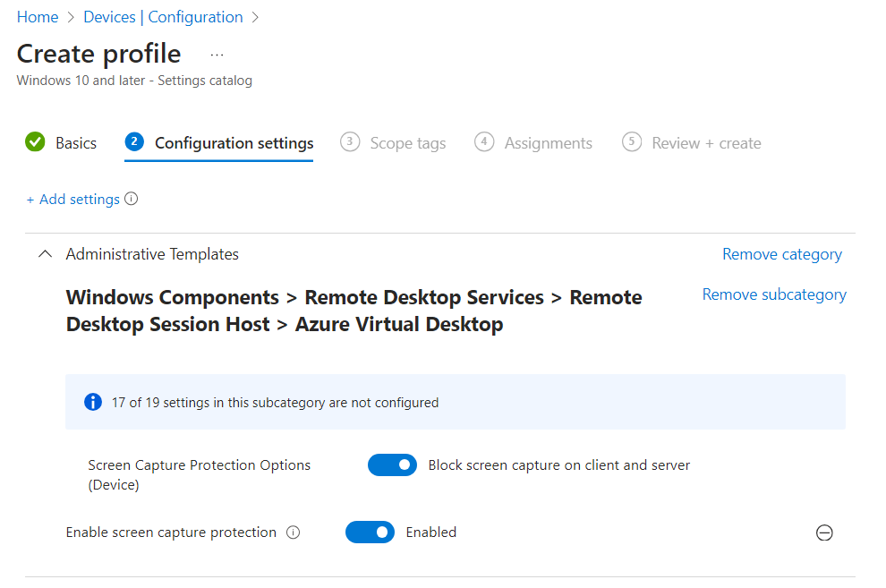Navigate to Home breadcrumb

[x=38, y=17]
